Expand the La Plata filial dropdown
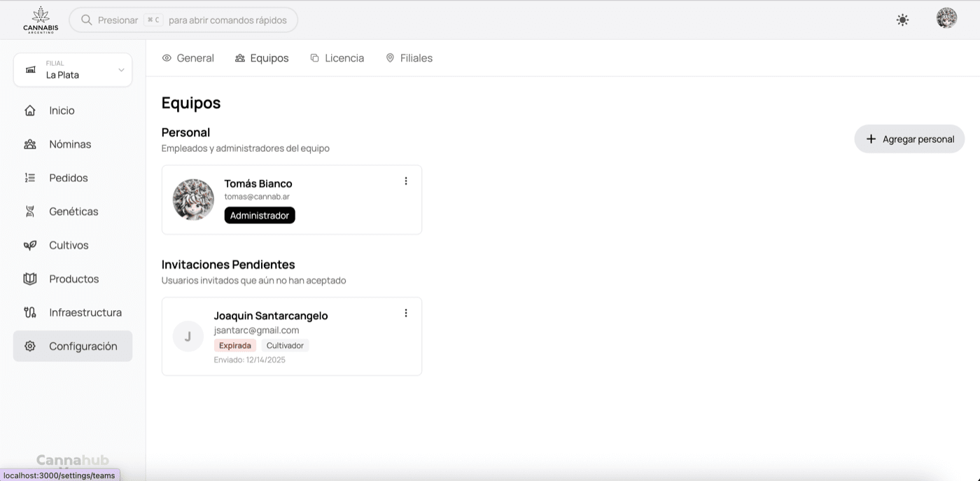Viewport: 980px width, 481px height. tap(73, 70)
